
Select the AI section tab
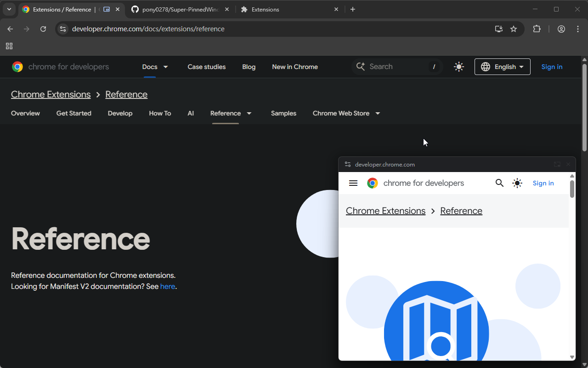click(191, 113)
